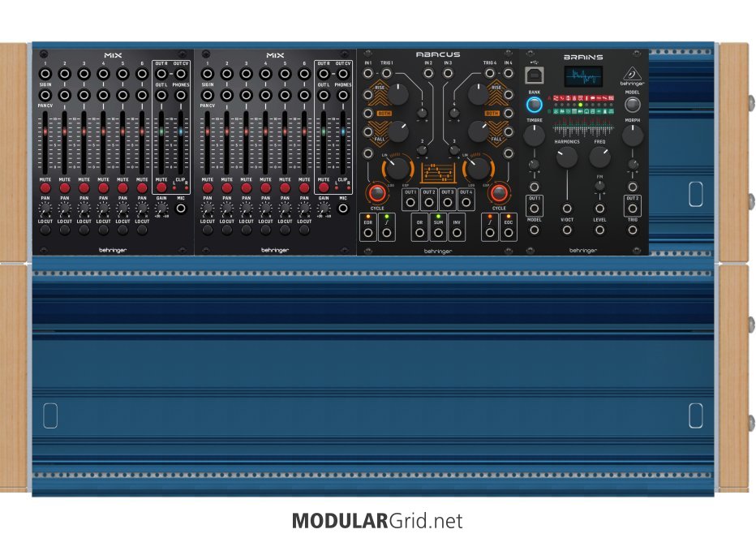
Task: Click the OUT 4 jack on Abacus
Action: tap(466, 202)
